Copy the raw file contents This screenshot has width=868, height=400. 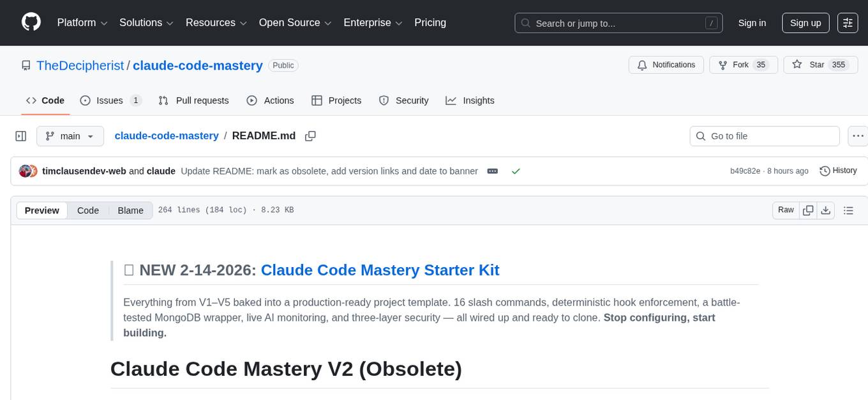tap(808, 210)
